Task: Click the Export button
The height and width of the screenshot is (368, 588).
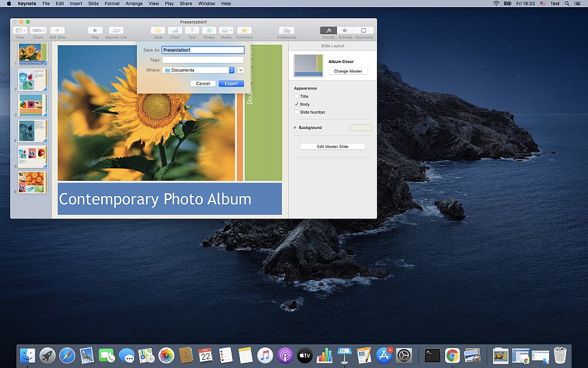Action: 231,84
